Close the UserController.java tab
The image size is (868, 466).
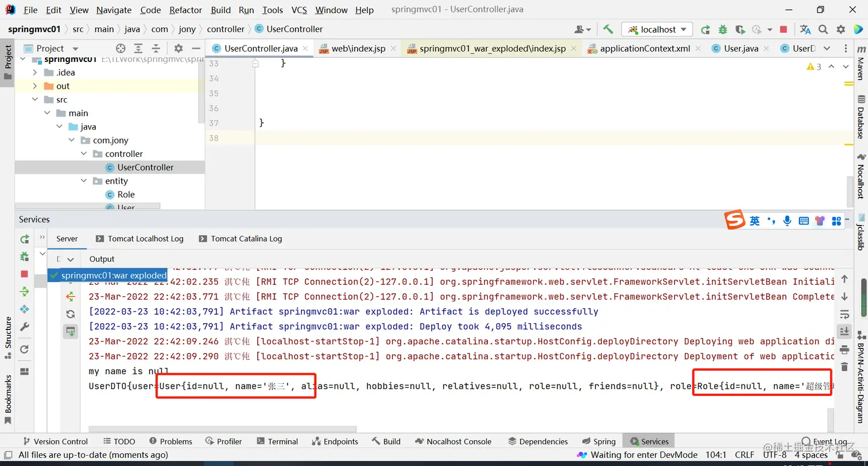pos(305,49)
